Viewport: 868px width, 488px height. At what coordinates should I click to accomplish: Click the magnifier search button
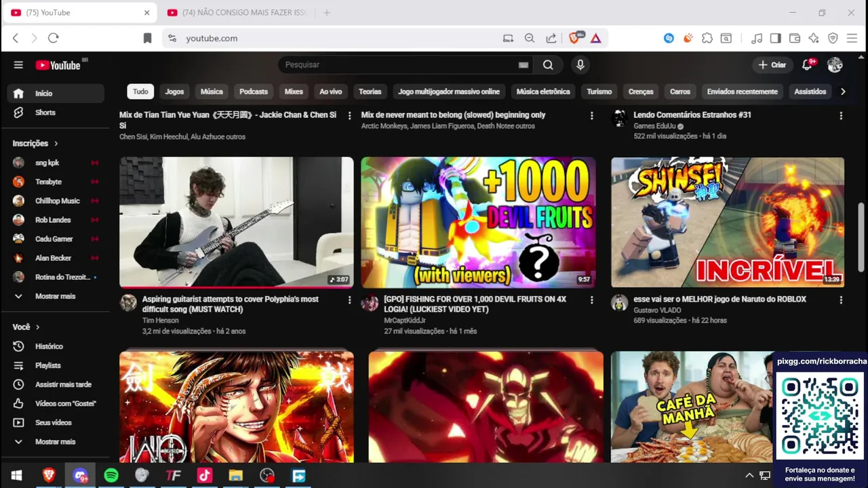coord(548,65)
